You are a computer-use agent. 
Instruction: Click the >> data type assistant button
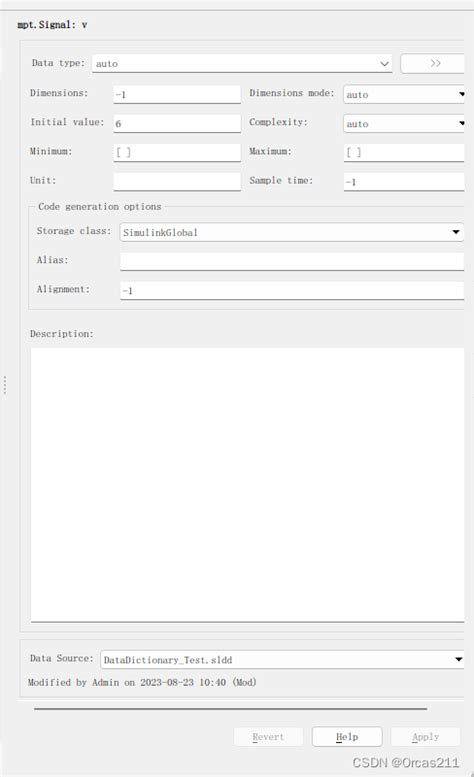(x=432, y=63)
